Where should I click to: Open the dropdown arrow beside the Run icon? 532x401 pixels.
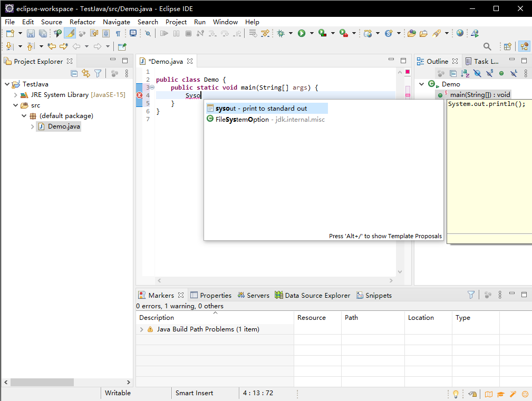(x=312, y=33)
